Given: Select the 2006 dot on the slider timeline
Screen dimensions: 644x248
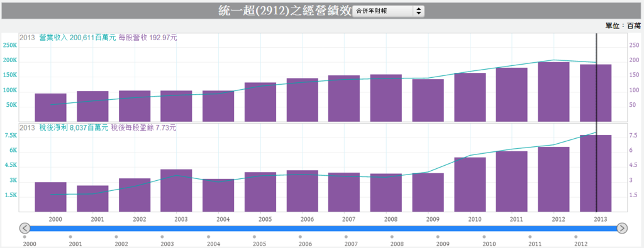Looking at the screenshot, I should pos(300,237).
